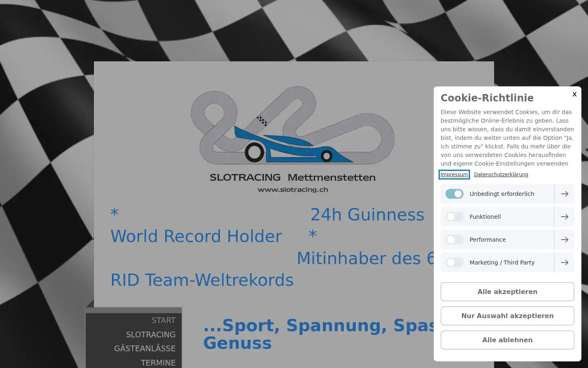Open the TERMINE menu item
Viewport: 588px width, 368px height.
point(158,363)
